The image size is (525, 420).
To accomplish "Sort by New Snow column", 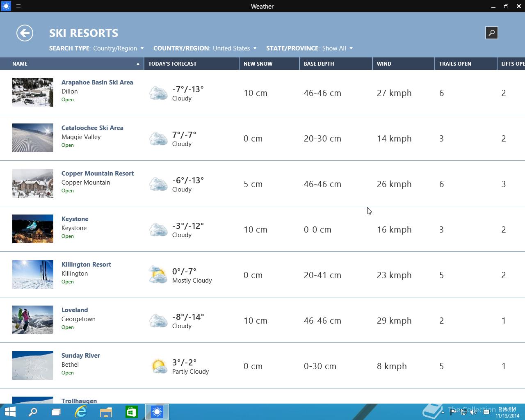I will click(269, 64).
